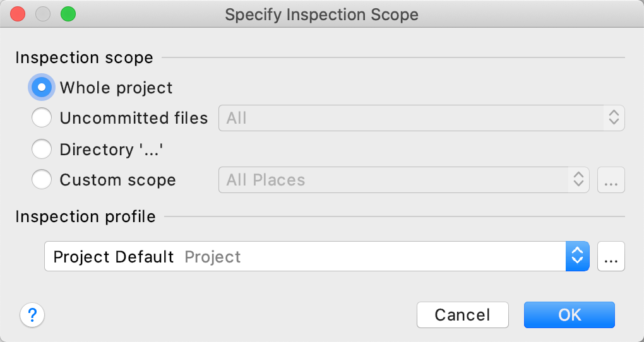This screenshot has width=644, height=342.
Task: Select the Whole project radio button
Action: (x=42, y=88)
